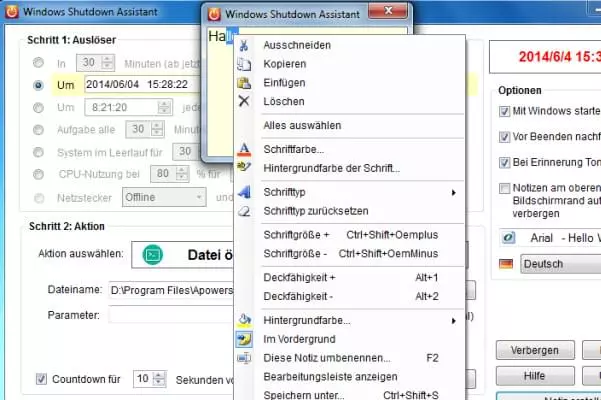Click the Hilfe button
This screenshot has height=400, width=601.
coord(535,376)
